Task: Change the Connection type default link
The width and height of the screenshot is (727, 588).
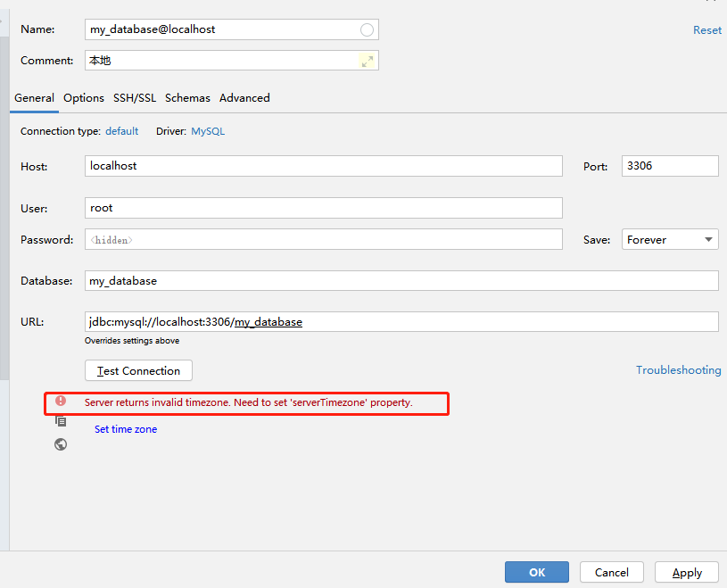Action: tap(121, 131)
